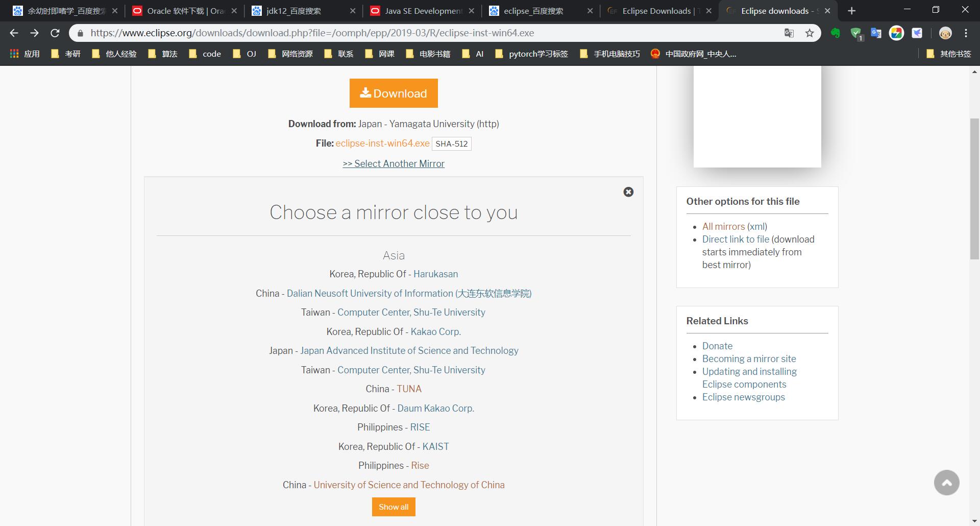Open the colorful circle extension icon
This screenshot has height=526, width=980.
(896, 33)
